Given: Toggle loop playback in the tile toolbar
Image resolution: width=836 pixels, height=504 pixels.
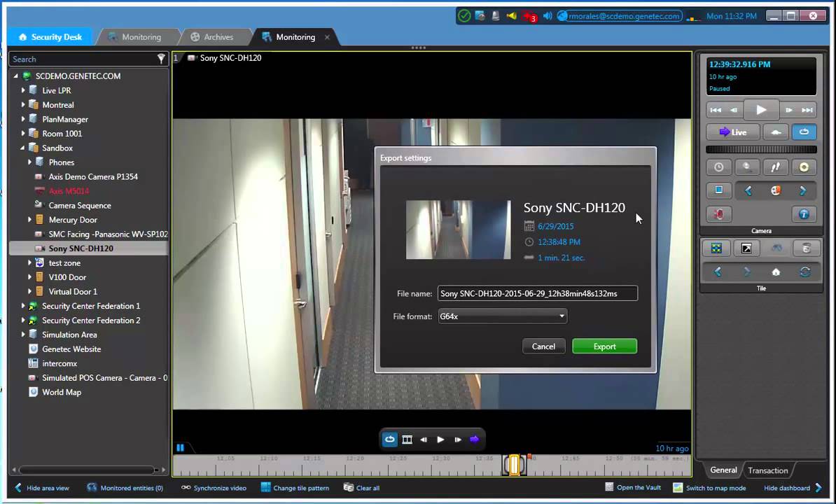Looking at the screenshot, I should pyautogui.click(x=390, y=440).
